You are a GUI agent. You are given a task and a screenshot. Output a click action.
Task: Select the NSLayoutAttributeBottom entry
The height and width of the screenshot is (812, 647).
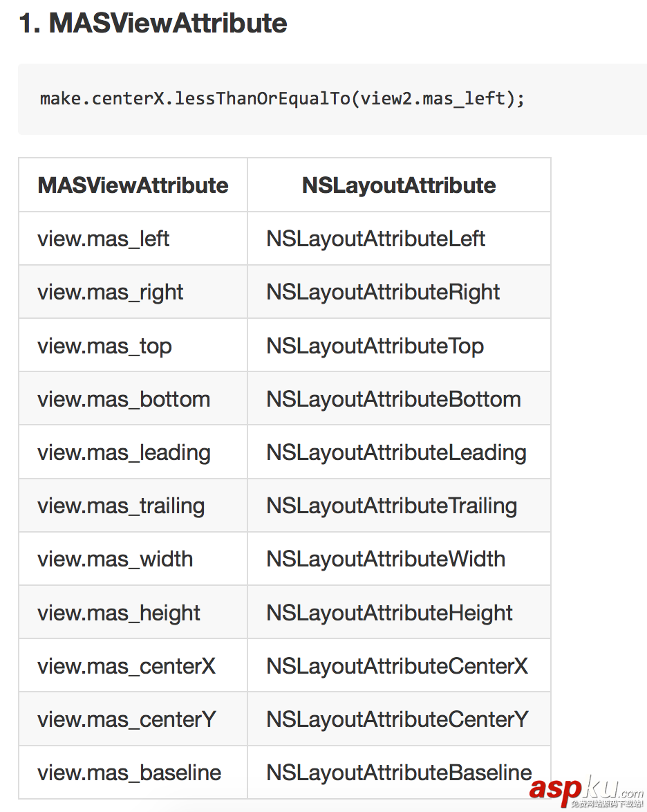(x=394, y=399)
